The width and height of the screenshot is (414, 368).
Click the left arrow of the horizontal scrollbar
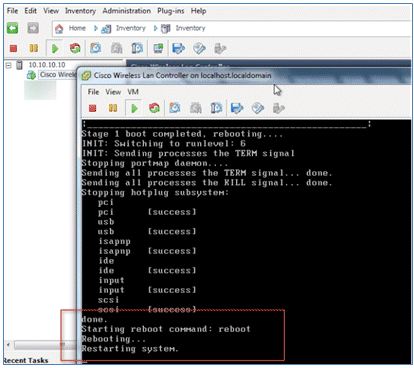pos(8,345)
